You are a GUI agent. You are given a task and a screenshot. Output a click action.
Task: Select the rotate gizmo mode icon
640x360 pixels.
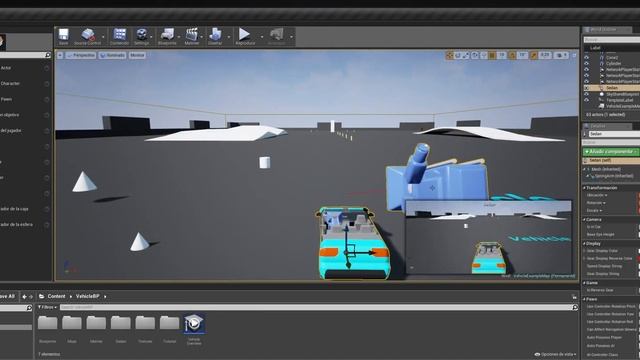click(458, 55)
